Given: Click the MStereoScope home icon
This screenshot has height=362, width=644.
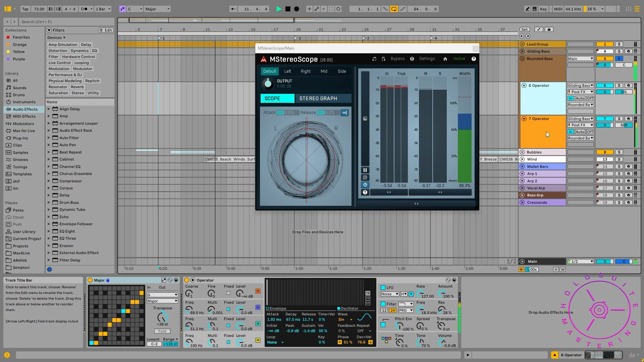Looking at the screenshot, I should tap(445, 59).
